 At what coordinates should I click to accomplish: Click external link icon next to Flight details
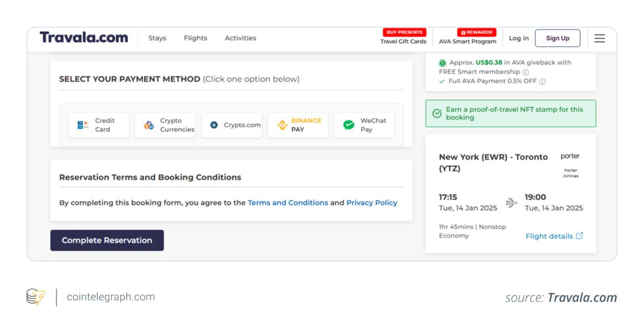(x=580, y=235)
